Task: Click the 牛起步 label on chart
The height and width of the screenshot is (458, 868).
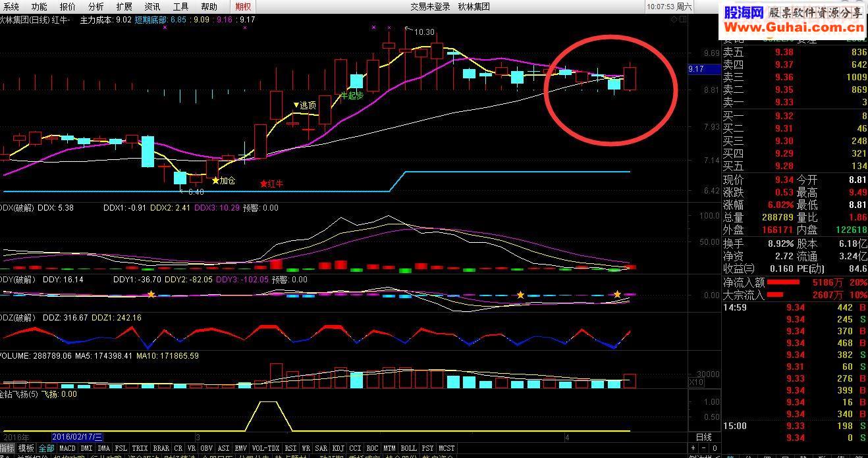Action: click(352, 95)
